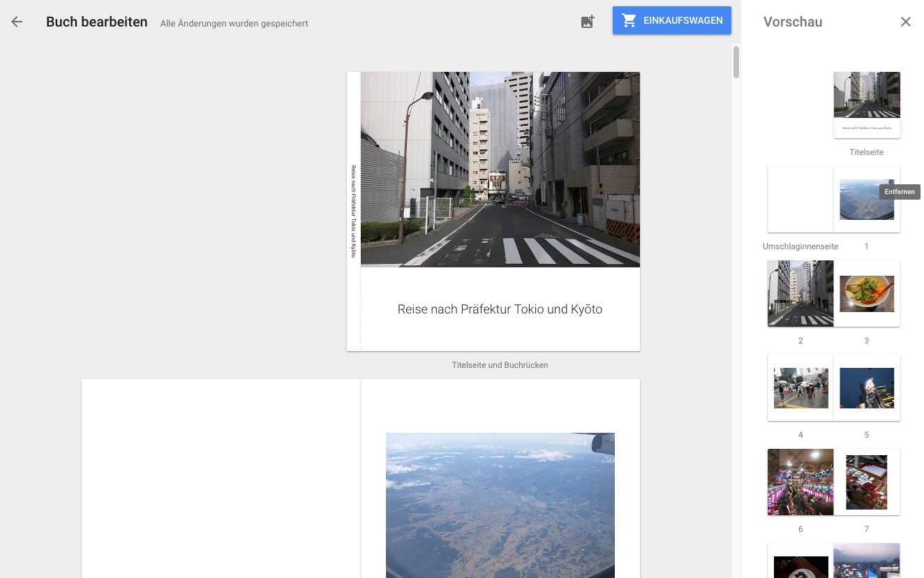
Task: Close the Vorschau preview panel
Action: 906,22
